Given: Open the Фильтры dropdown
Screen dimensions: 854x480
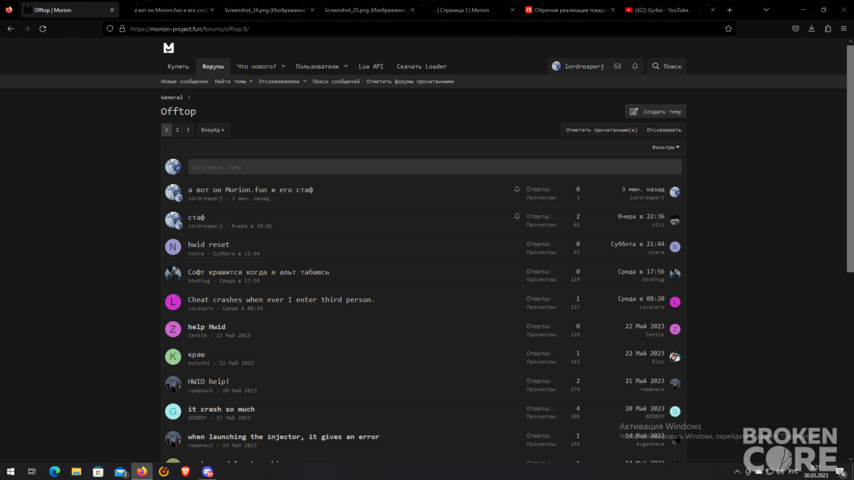Looking at the screenshot, I should point(666,147).
